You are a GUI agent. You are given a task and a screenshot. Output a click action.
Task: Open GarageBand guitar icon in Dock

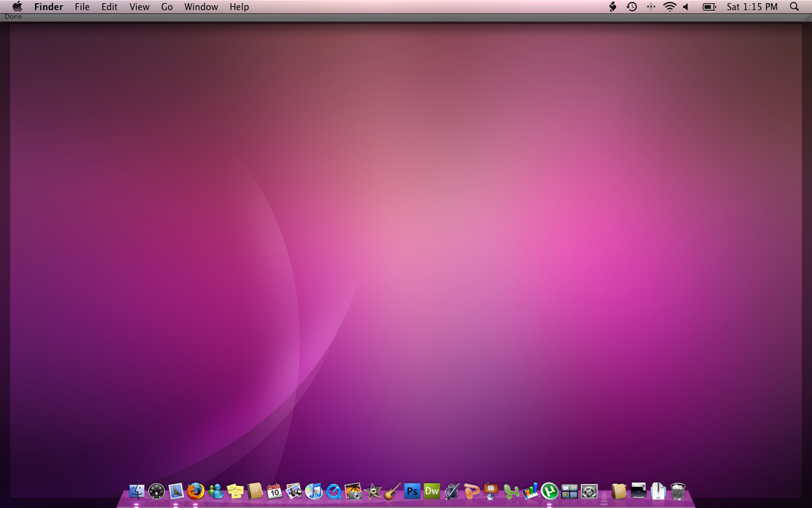point(392,491)
